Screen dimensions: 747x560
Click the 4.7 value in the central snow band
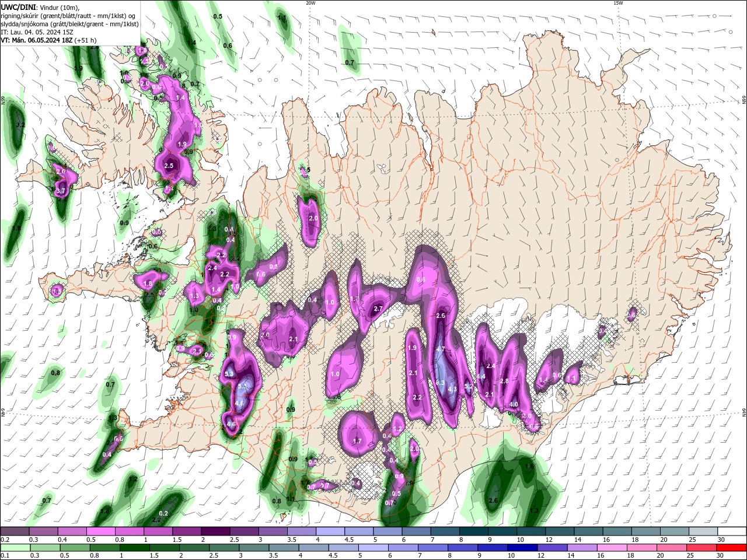[441, 349]
